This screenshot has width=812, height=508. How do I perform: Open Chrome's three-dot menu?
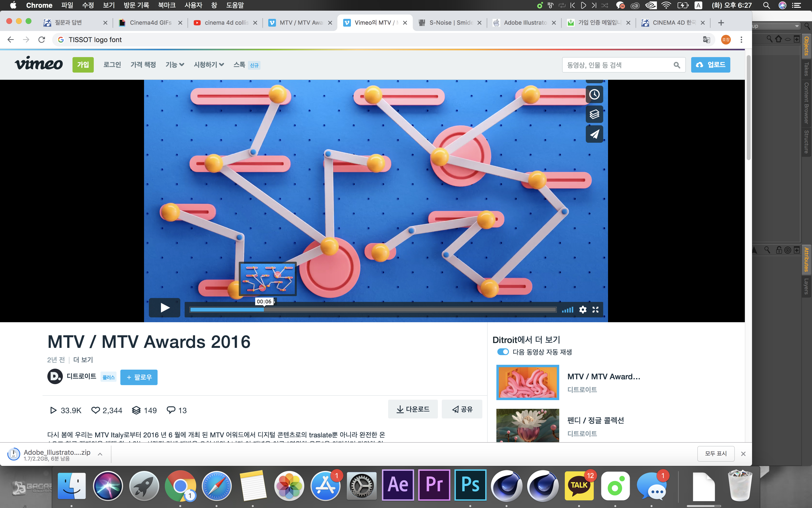click(x=741, y=40)
